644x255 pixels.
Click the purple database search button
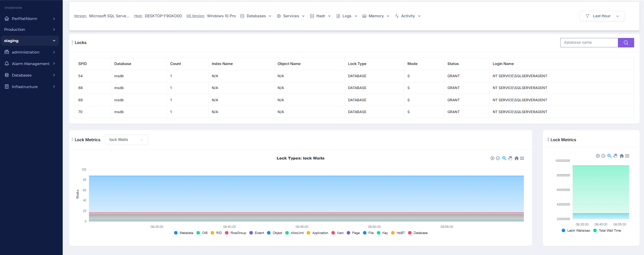pyautogui.click(x=626, y=43)
